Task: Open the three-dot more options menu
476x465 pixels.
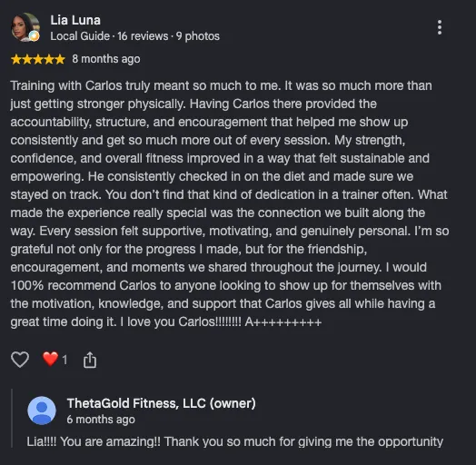Action: pos(440,27)
